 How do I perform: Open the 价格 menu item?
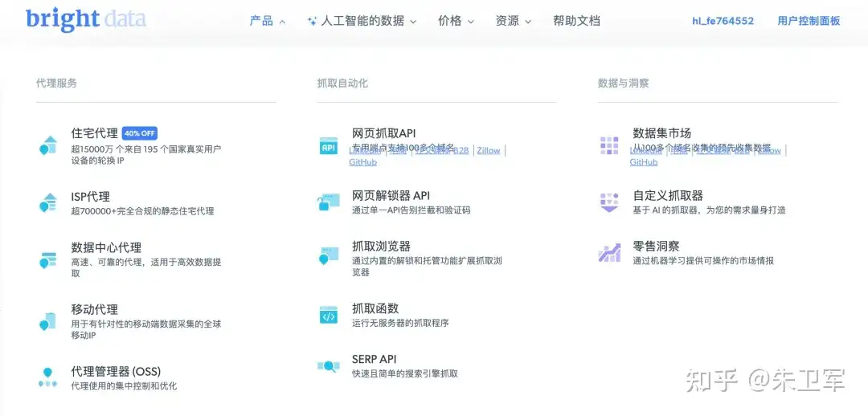449,21
